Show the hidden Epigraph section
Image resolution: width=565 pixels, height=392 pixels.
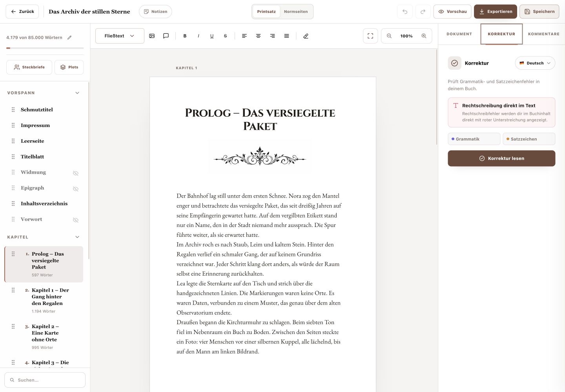pyautogui.click(x=76, y=189)
